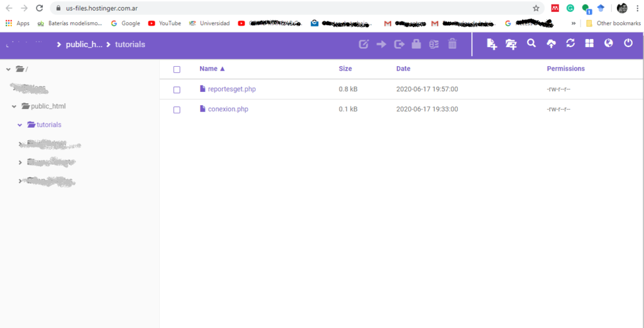Collapse the public_html folder chevron
The image size is (644, 328).
pyautogui.click(x=14, y=106)
